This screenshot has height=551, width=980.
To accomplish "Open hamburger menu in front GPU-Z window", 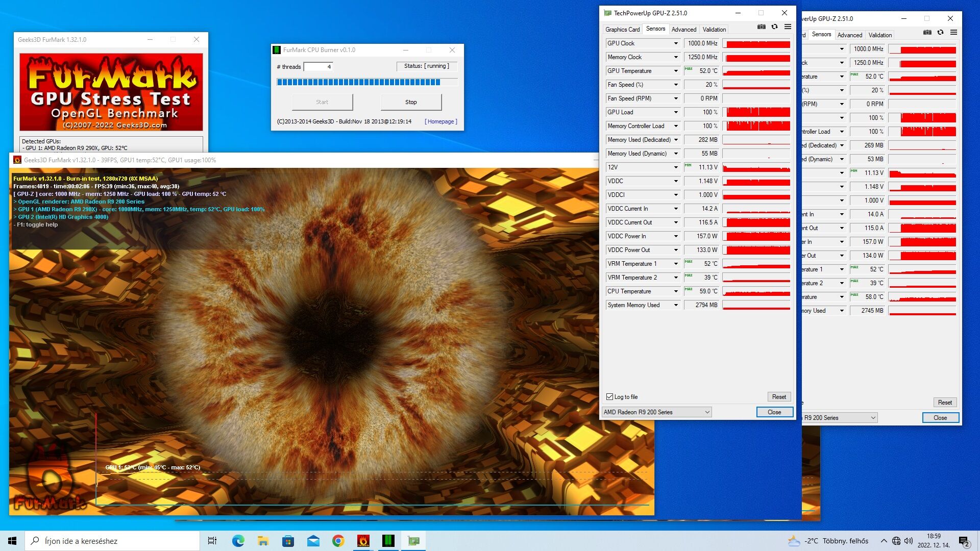I will pyautogui.click(x=788, y=27).
